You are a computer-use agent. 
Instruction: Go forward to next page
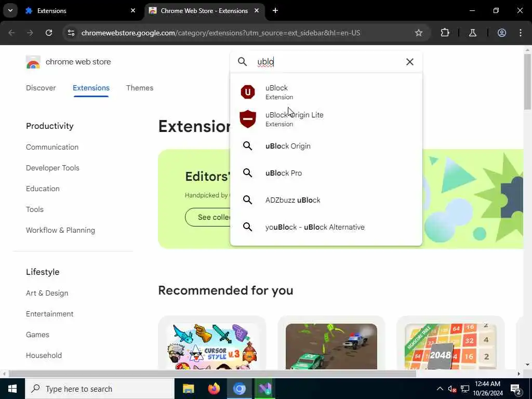[30, 33]
